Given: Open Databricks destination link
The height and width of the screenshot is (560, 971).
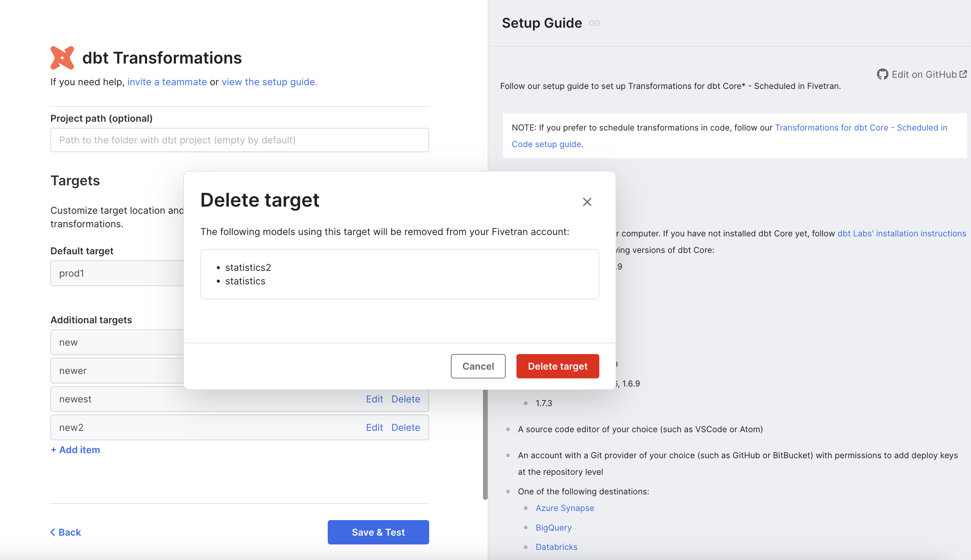Looking at the screenshot, I should point(556,546).
